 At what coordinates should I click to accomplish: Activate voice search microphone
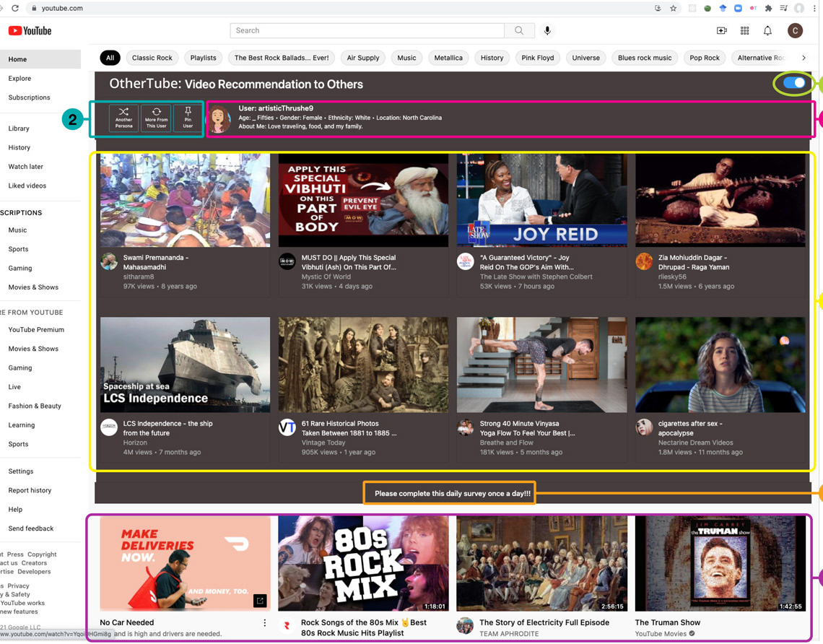(547, 30)
